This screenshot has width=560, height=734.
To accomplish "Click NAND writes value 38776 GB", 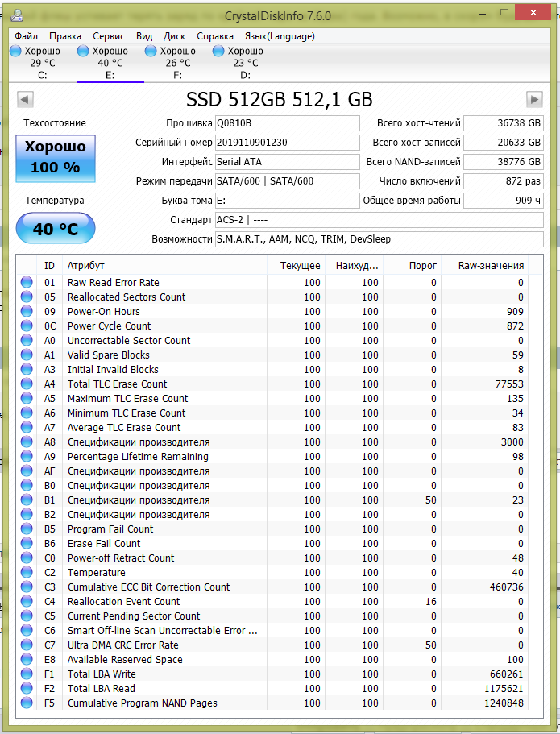I will tap(504, 161).
